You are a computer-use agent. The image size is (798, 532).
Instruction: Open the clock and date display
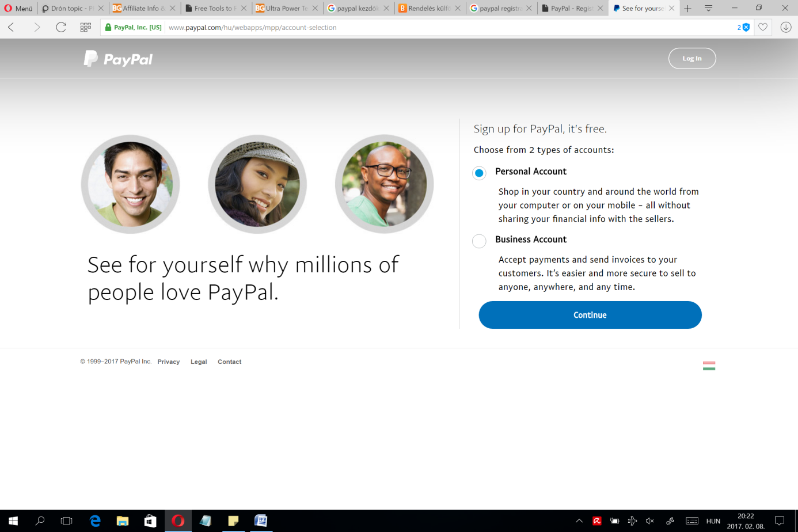[746, 521]
